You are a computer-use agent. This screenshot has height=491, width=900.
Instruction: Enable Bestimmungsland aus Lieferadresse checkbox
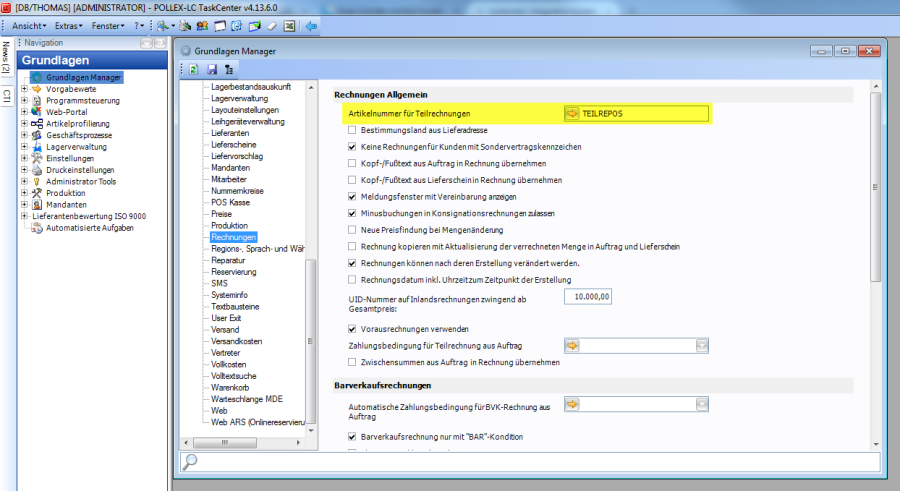[x=352, y=130]
